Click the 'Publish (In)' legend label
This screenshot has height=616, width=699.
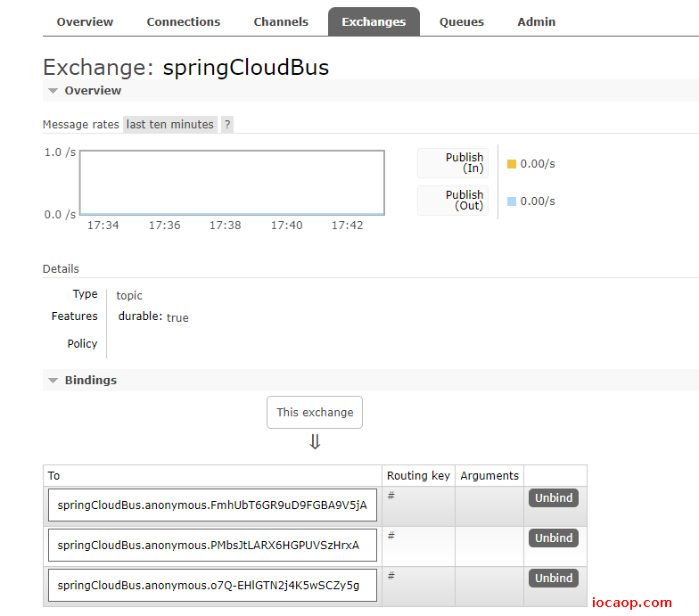tap(453, 163)
